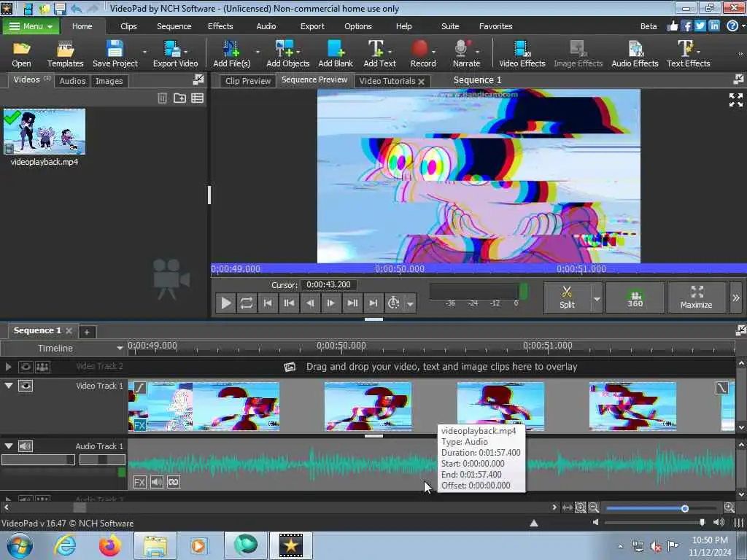Open the Effects ribbon tab
This screenshot has width=747, height=560.
tap(220, 26)
